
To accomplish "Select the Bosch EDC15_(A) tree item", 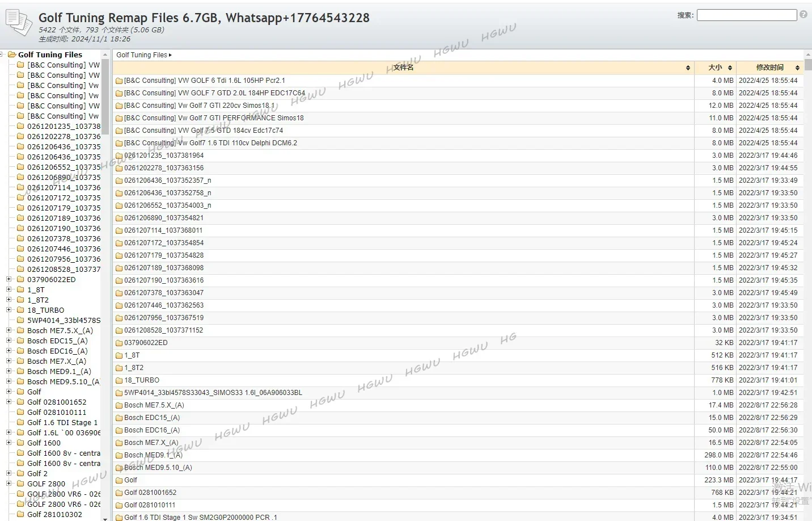I will point(57,341).
